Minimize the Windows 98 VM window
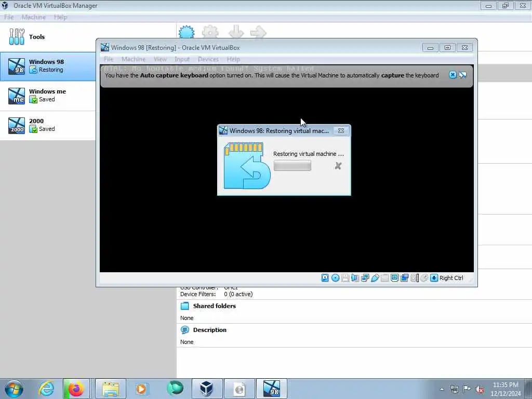The height and width of the screenshot is (399, 532). point(430,47)
